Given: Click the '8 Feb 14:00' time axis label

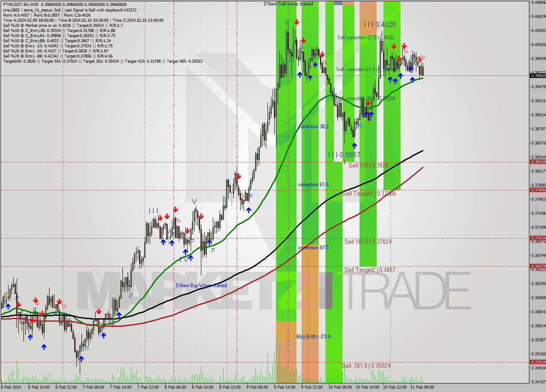Looking at the screenshot, I should [203, 387].
